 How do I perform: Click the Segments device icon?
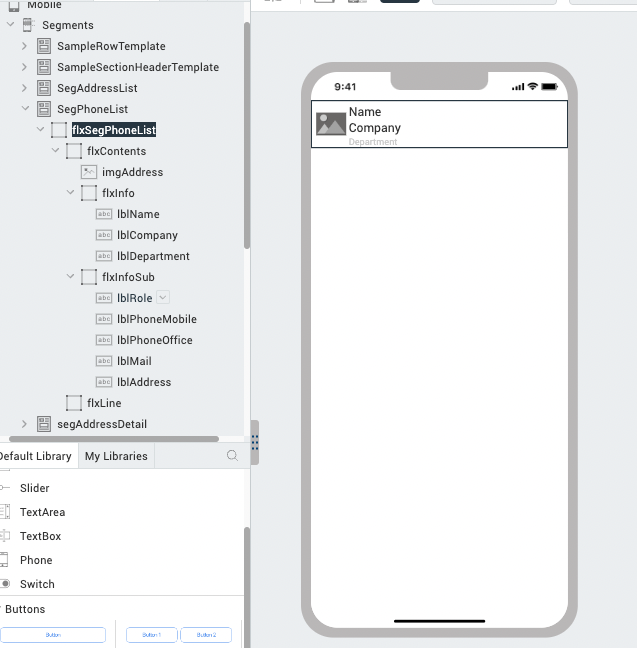click(28, 25)
